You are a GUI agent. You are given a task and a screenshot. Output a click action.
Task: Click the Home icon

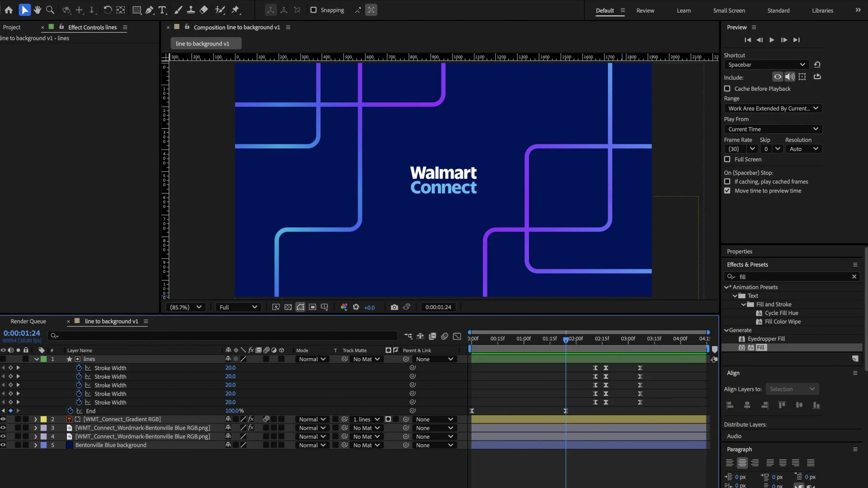[x=9, y=10]
